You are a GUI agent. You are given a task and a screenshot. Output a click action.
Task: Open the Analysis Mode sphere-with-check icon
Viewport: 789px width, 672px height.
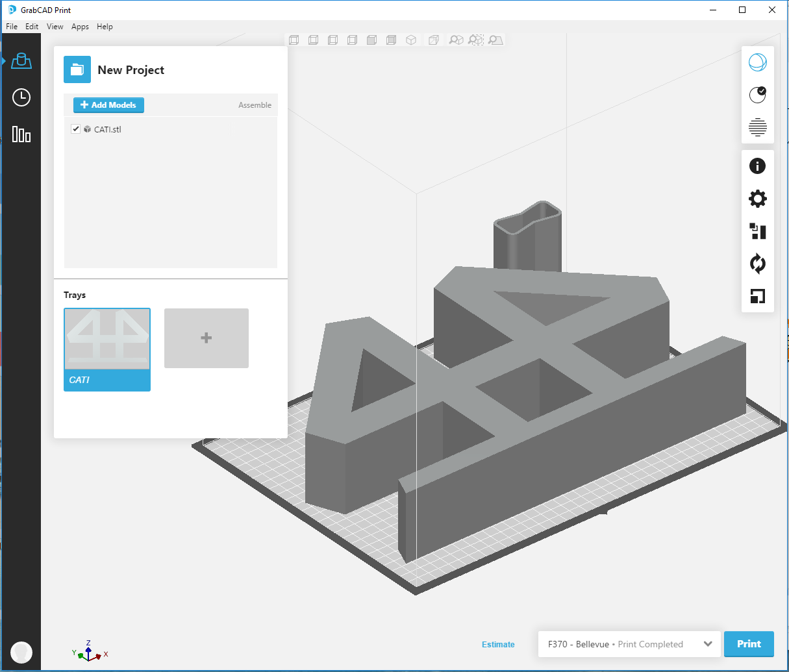pos(758,95)
